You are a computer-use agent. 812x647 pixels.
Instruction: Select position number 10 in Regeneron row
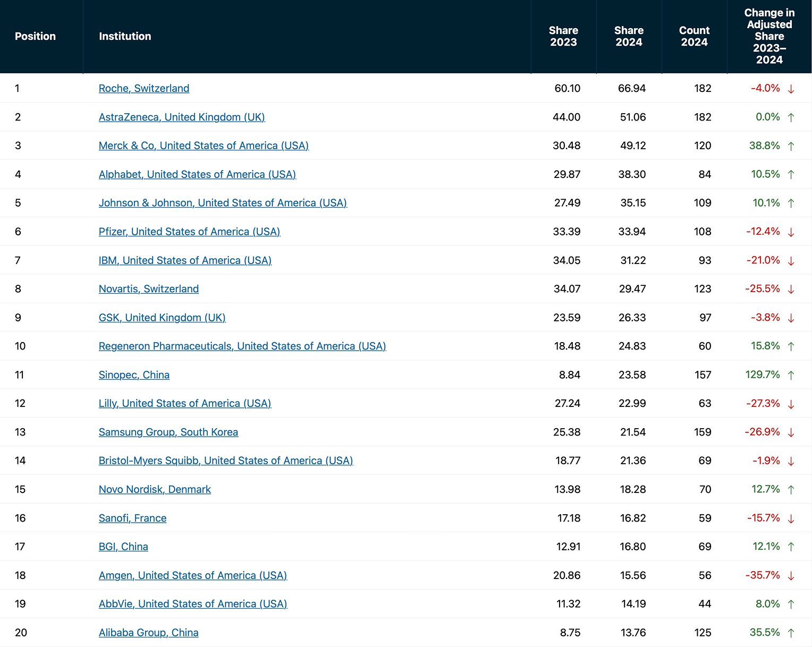click(x=20, y=346)
